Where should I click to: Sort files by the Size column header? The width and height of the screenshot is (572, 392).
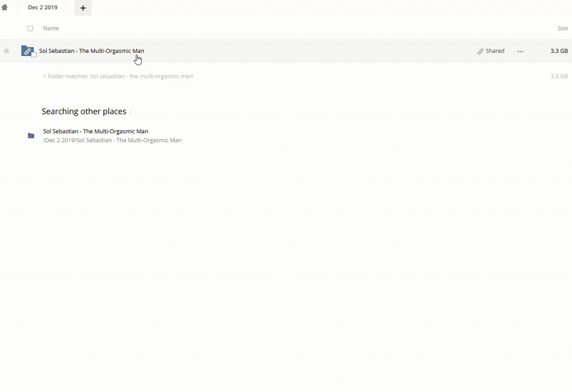point(562,28)
